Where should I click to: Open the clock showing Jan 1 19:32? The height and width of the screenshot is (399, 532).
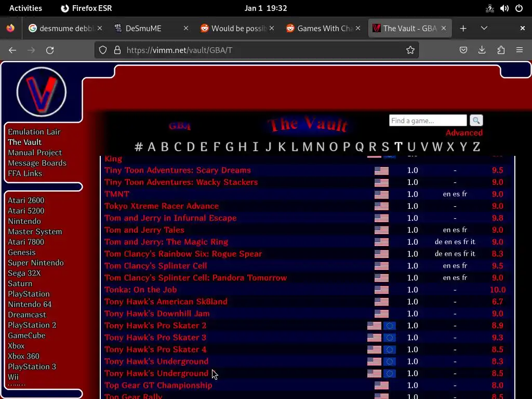pyautogui.click(x=265, y=8)
